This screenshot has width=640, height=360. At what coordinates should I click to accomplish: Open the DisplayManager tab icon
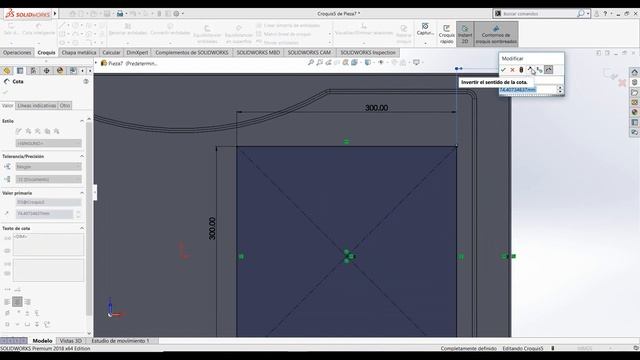(x=60, y=71)
